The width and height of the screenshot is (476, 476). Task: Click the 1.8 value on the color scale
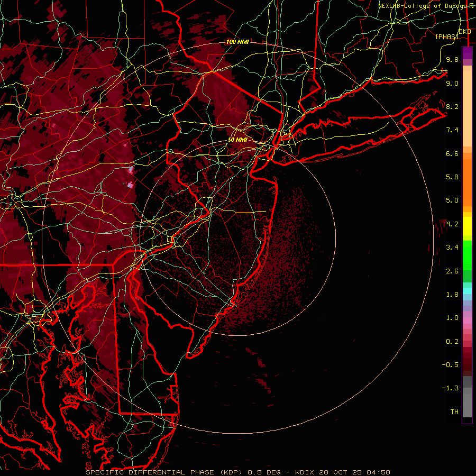[x=452, y=295]
